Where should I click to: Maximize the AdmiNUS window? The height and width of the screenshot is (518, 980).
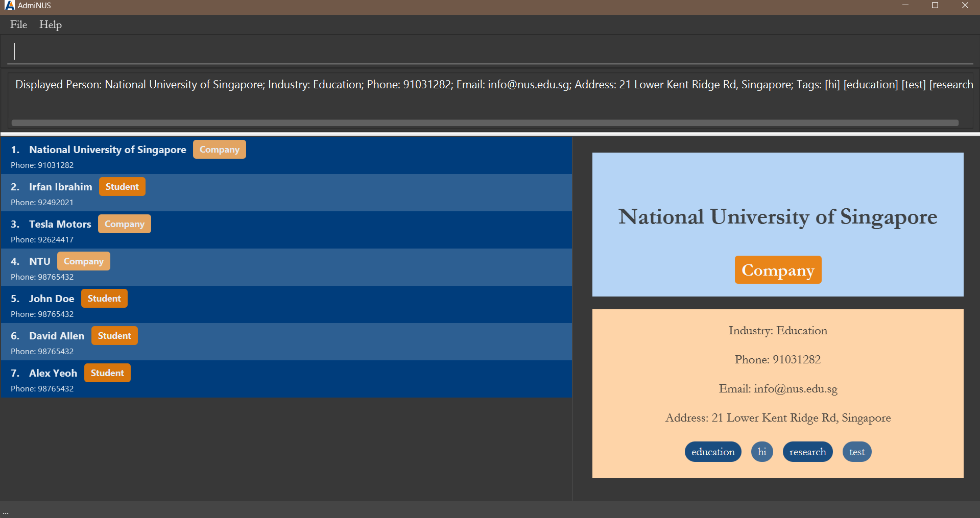coord(935,6)
